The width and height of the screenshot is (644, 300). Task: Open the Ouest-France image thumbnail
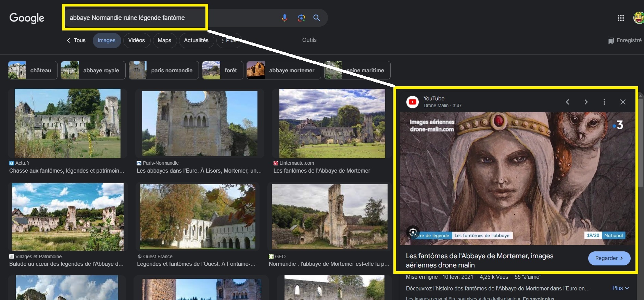[198, 217]
